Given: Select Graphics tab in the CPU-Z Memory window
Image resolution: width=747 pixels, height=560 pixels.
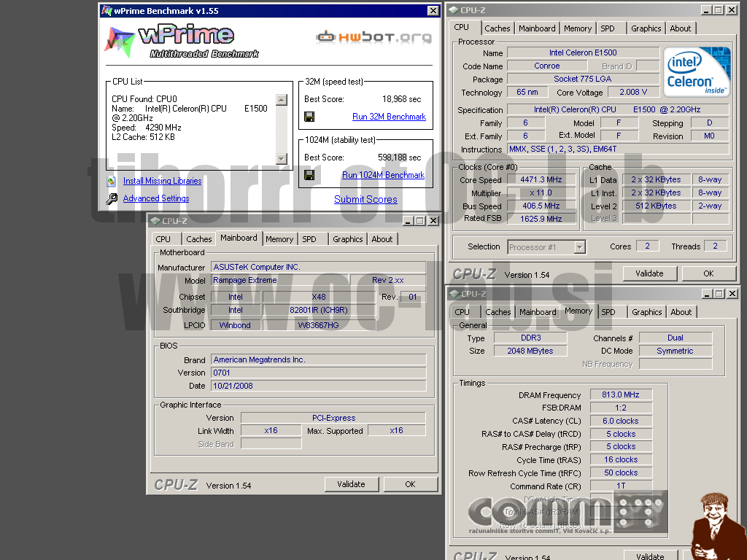Looking at the screenshot, I should click(x=647, y=312).
